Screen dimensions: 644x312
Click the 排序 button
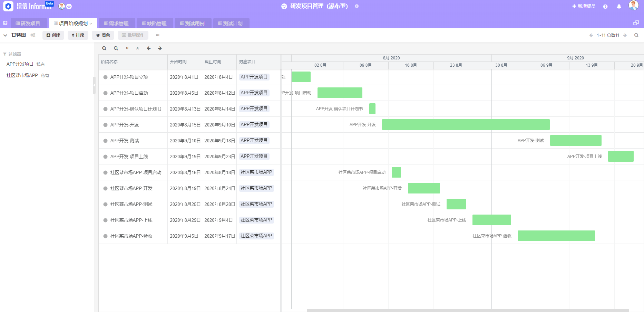(78, 35)
